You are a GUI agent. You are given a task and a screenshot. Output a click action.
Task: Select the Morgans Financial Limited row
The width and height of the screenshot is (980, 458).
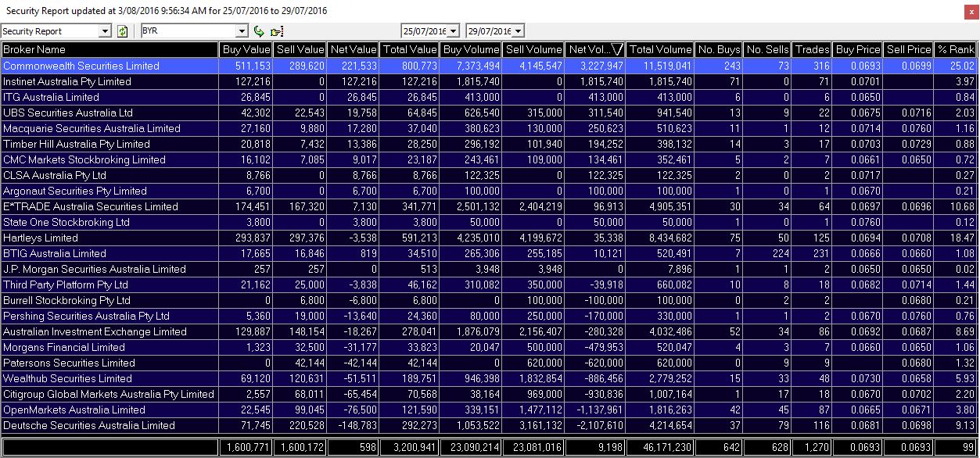point(489,347)
